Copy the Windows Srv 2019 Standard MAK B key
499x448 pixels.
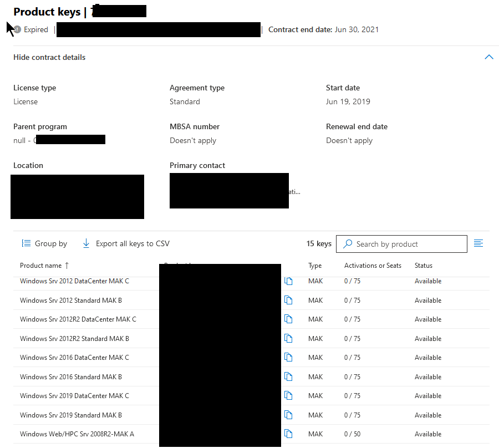point(288,415)
